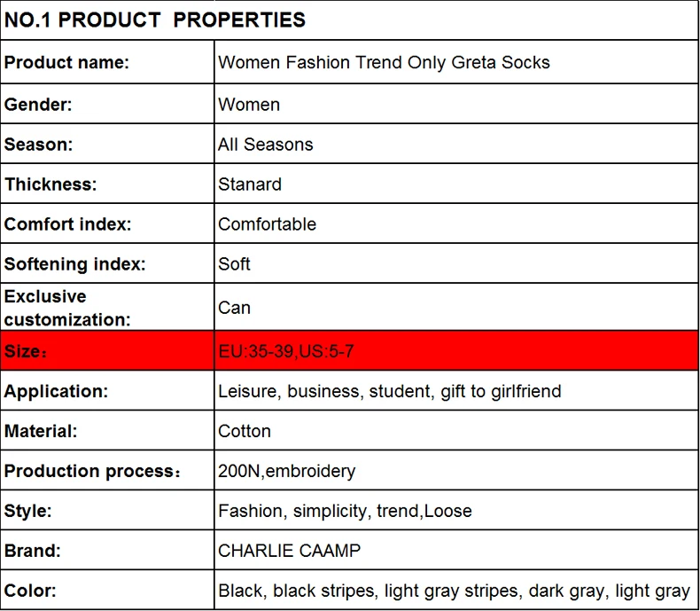Viewport: 700px width, 611px height.
Task: Select the Can value cell
Action: (x=456, y=308)
